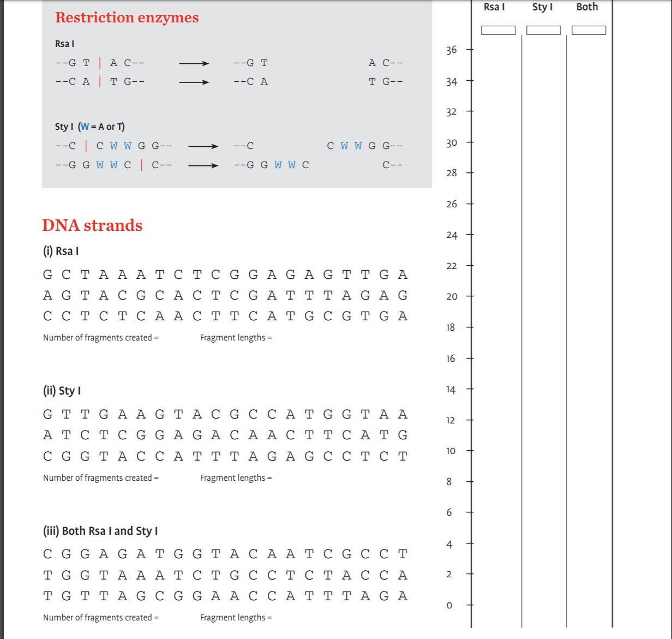Click the well box under Sty I column

coord(543,31)
